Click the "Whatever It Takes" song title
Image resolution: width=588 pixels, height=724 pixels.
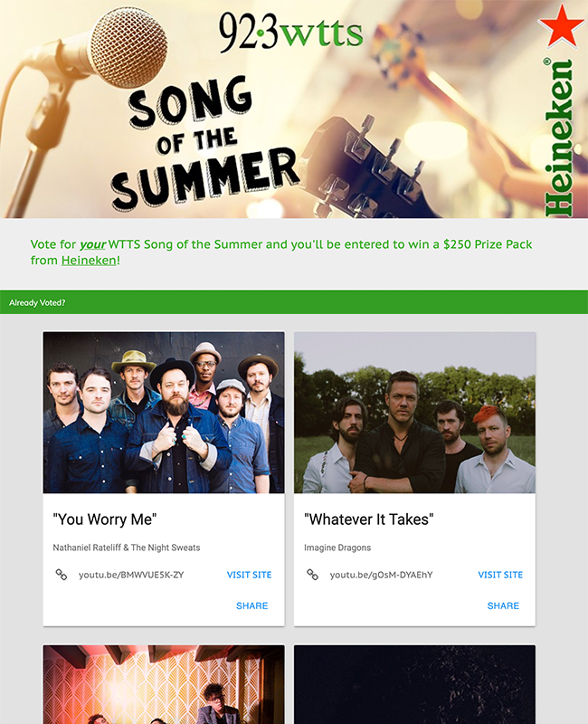pyautogui.click(x=369, y=519)
